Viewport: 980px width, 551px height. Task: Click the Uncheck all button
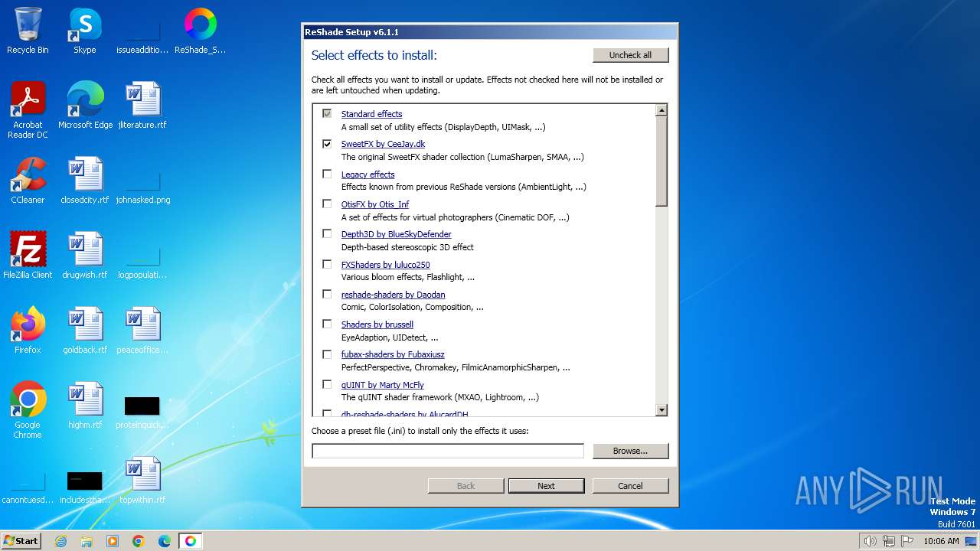(630, 55)
